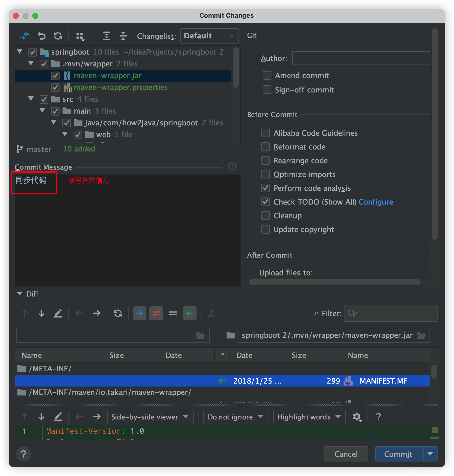The image size is (454, 476).
Task: Disable Perform code analysis
Action: point(266,188)
